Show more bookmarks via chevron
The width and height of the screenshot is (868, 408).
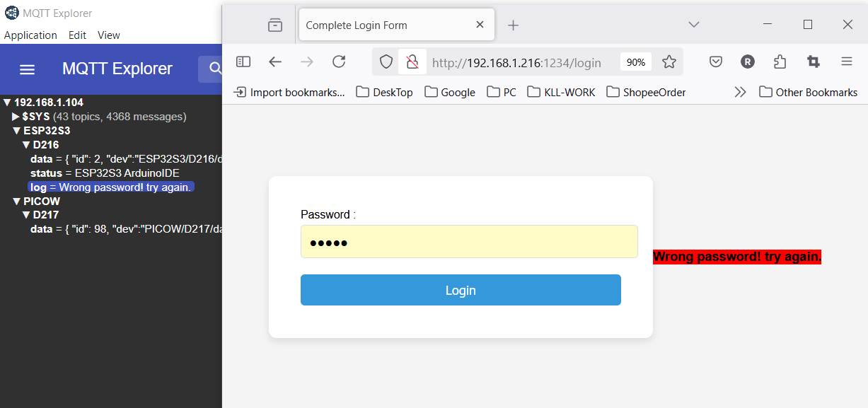click(740, 92)
